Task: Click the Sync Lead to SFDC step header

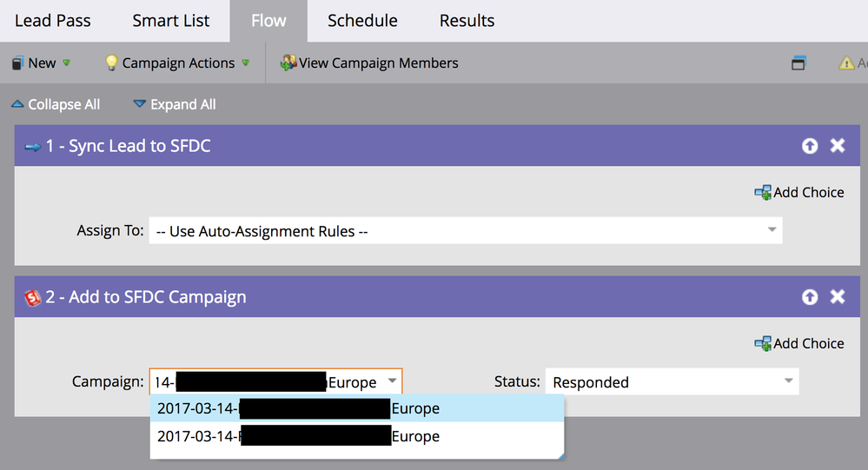Action: click(x=437, y=146)
